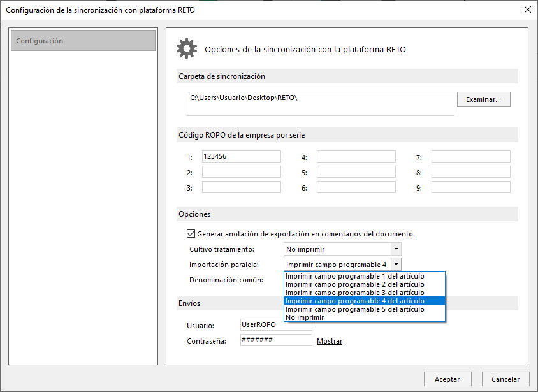This screenshot has height=392, width=538.
Task: Click the Examinar... button
Action: tap(483, 99)
